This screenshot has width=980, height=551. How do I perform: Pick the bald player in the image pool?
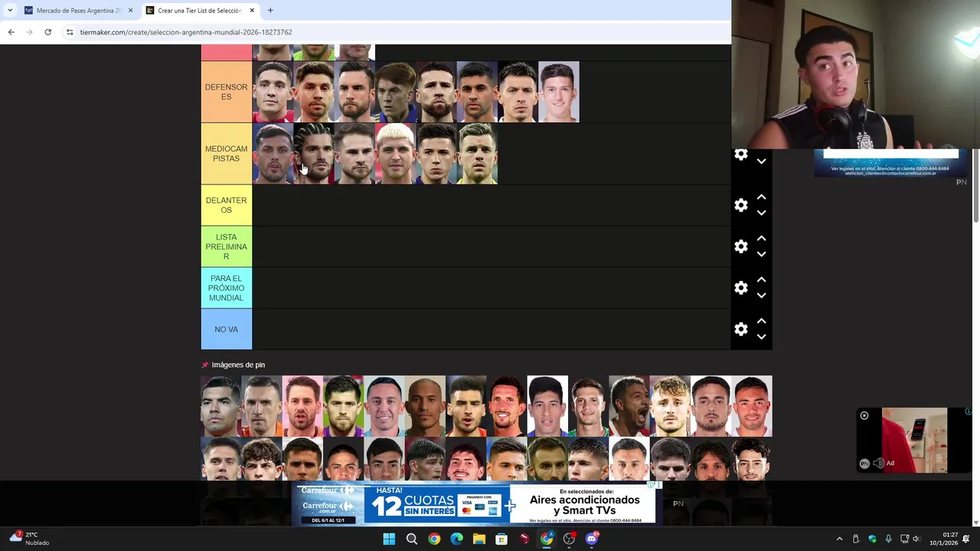click(x=425, y=406)
